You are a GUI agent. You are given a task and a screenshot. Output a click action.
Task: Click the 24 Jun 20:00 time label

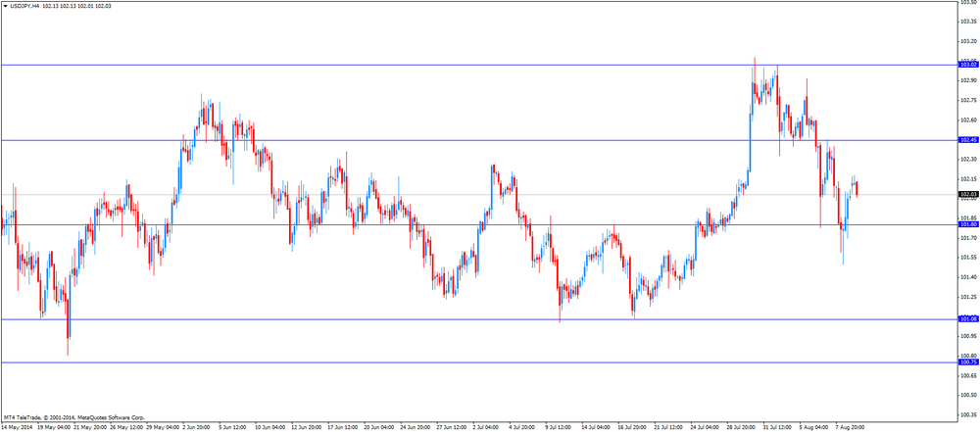point(416,428)
